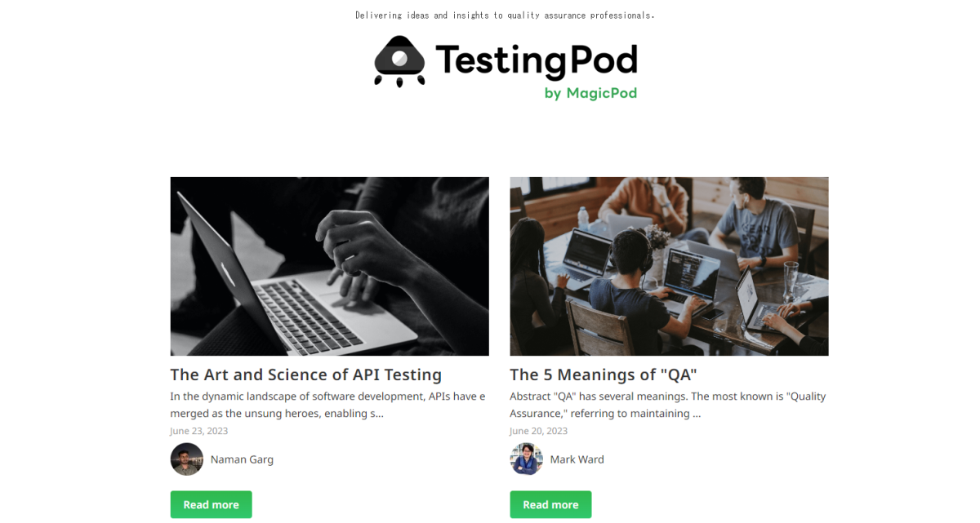This screenshot has width=980, height=523.
Task: Click the tagline 'Delivering ideas and insights' text
Action: (x=505, y=15)
